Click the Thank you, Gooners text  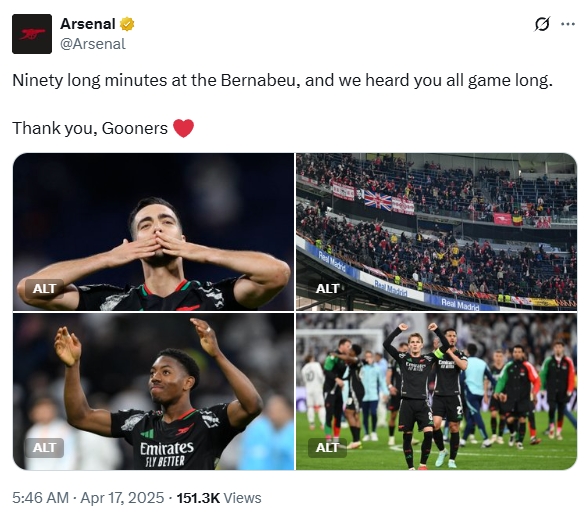coord(90,129)
